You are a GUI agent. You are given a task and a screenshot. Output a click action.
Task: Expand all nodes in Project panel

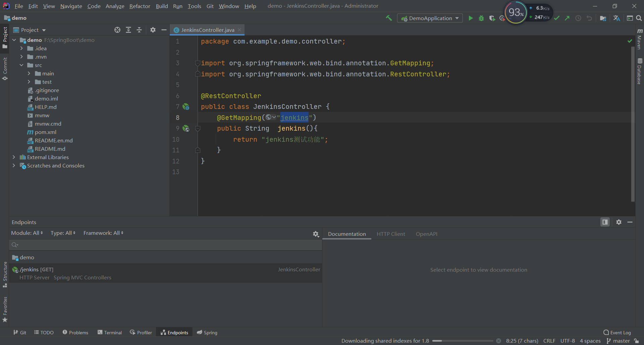128,30
